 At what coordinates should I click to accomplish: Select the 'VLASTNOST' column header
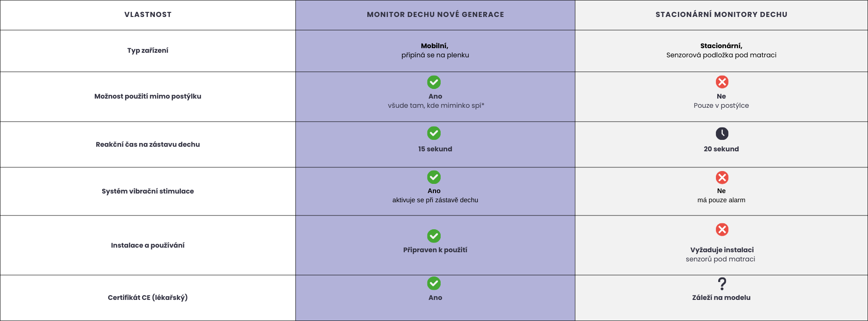coord(148,15)
